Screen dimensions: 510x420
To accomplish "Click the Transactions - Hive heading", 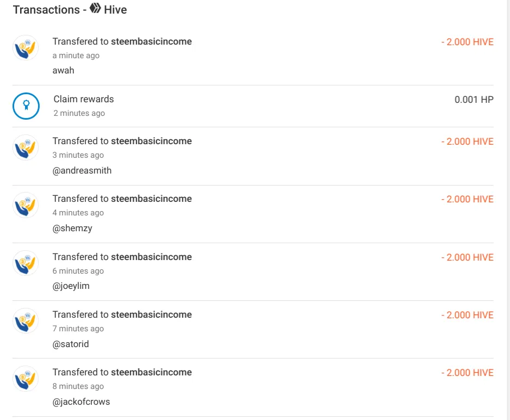I will click(x=70, y=9).
